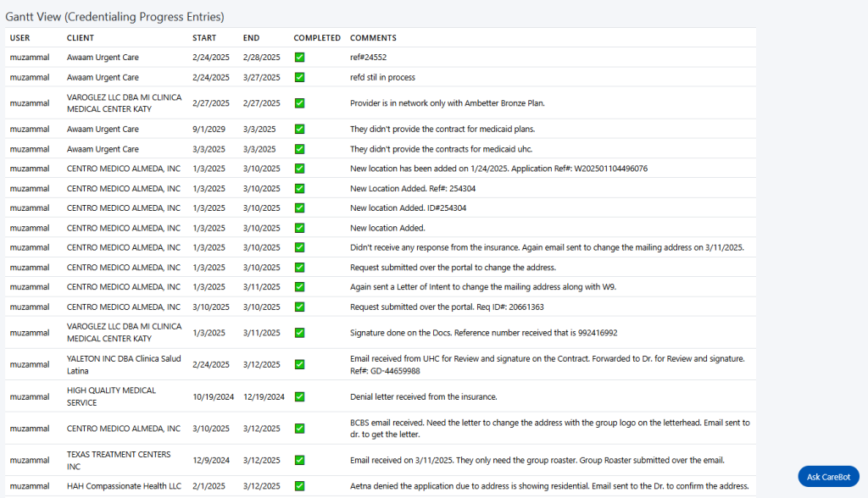Select the HIGH QUALITY MEDICAL SERVICE client cell
Viewport: 868px width, 498px height.
pos(111,396)
